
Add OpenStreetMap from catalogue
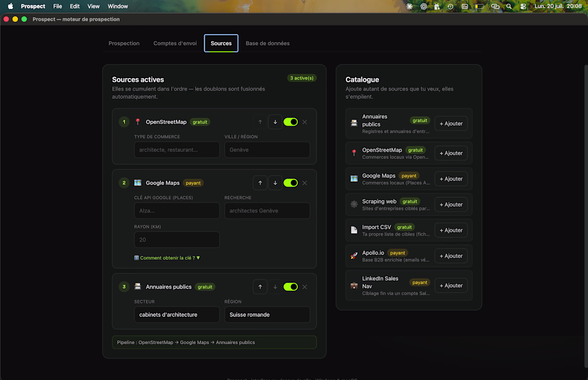451,153
